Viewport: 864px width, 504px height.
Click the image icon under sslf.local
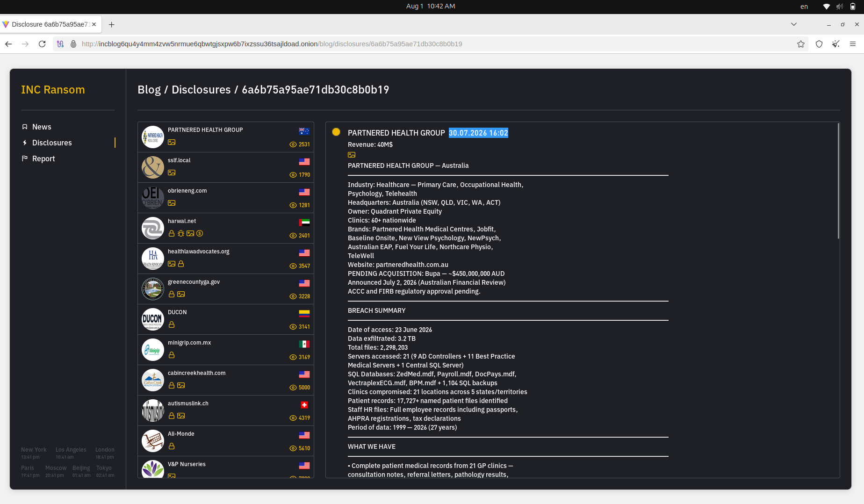(x=172, y=173)
